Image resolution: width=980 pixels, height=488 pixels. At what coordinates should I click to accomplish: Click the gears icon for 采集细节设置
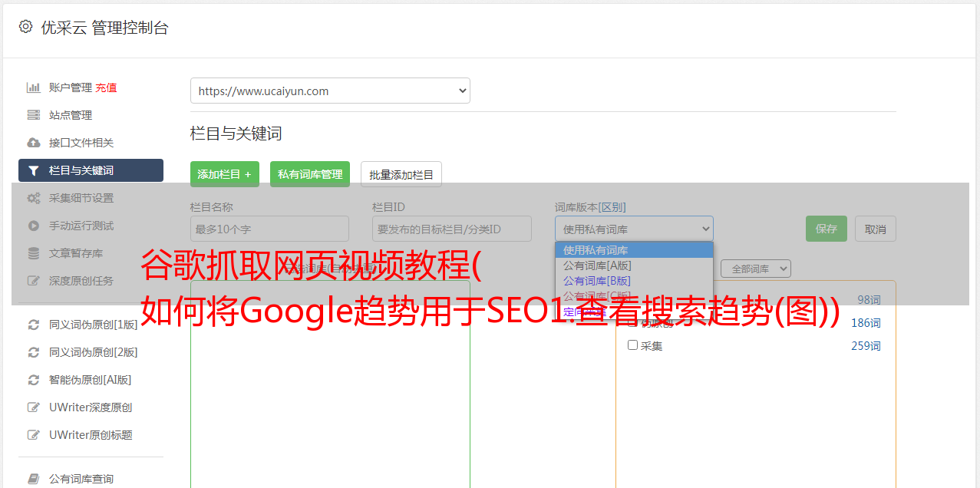coord(34,198)
